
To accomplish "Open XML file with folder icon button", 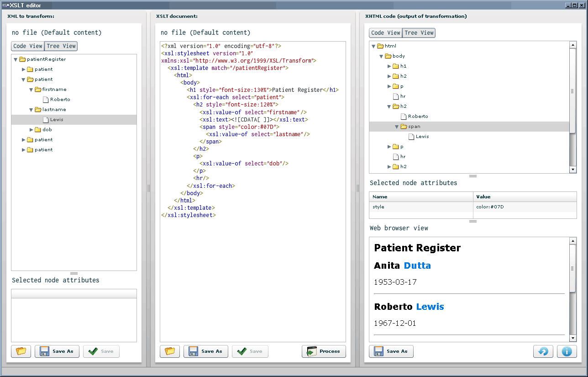I will click(x=21, y=351).
